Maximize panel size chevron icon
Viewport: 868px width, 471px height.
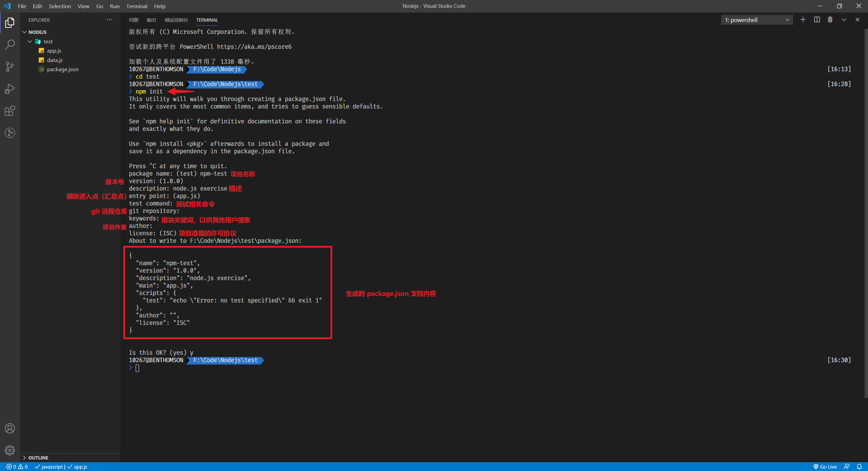coord(844,20)
